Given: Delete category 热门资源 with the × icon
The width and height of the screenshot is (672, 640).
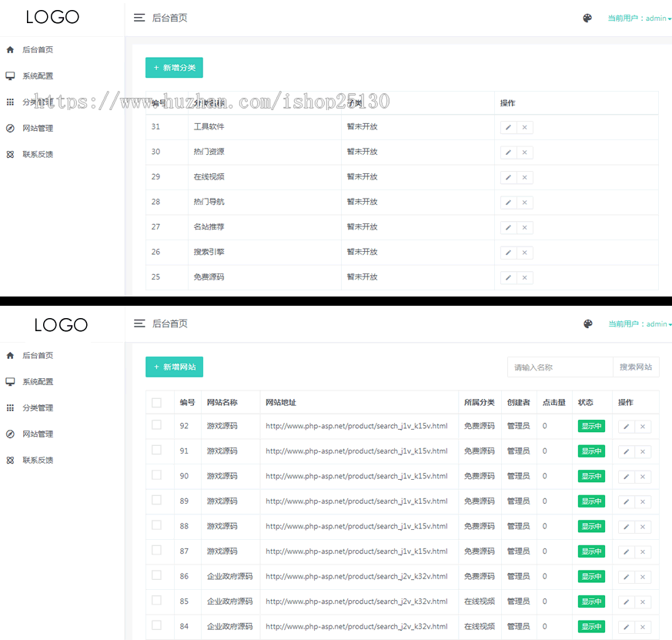Looking at the screenshot, I should point(524,152).
